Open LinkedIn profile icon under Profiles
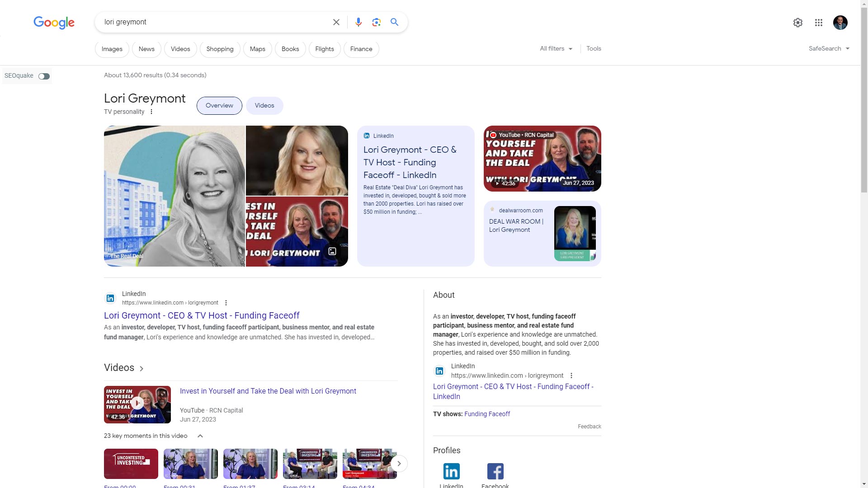Screen dimensions: 868x488 pyautogui.click(x=451, y=471)
